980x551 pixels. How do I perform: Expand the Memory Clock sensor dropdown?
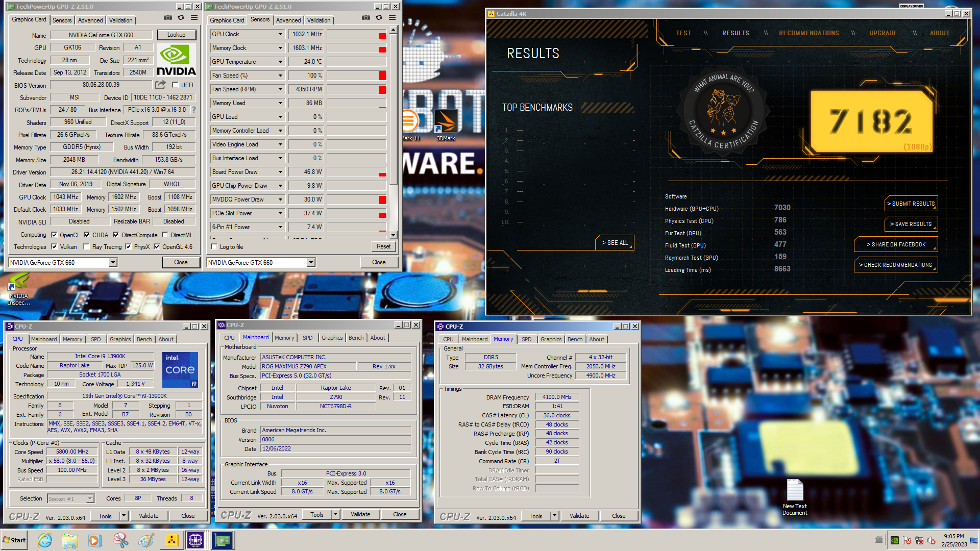[x=280, y=48]
